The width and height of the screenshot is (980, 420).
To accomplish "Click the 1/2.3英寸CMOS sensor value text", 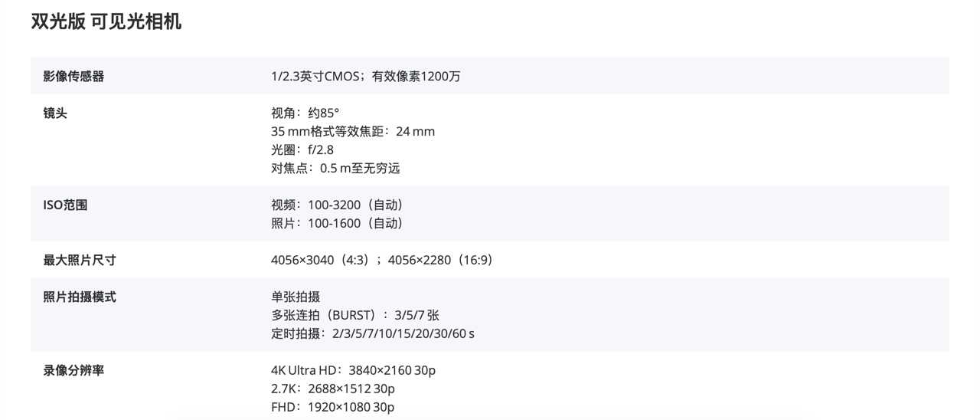I will [x=366, y=76].
